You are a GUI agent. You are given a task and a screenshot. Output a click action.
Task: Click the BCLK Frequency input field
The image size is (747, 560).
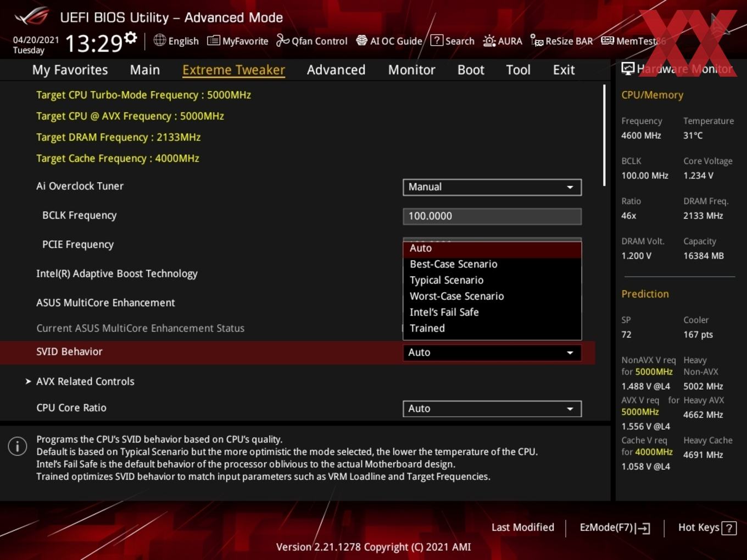point(492,216)
